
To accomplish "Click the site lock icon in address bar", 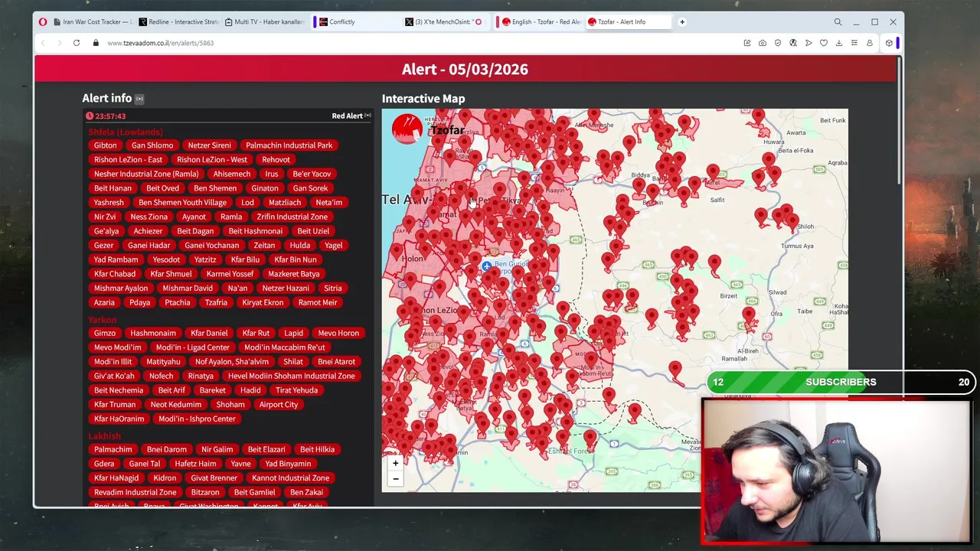I will click(96, 43).
